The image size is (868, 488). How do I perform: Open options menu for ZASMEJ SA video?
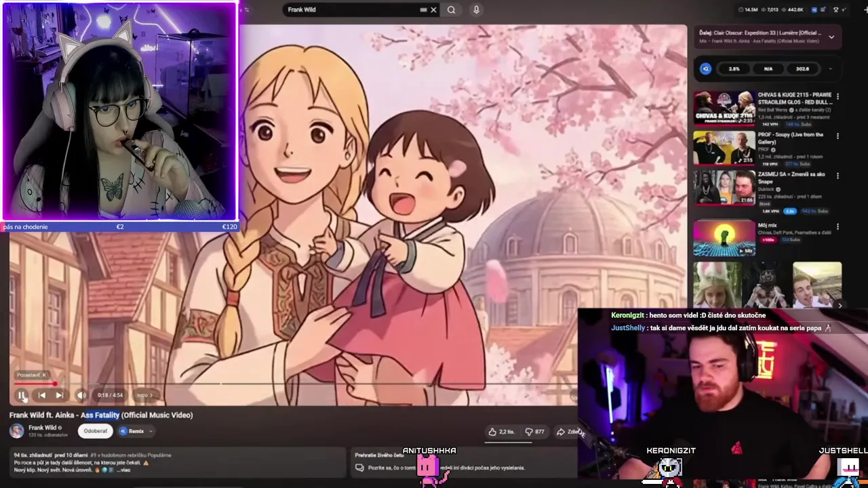click(x=837, y=176)
